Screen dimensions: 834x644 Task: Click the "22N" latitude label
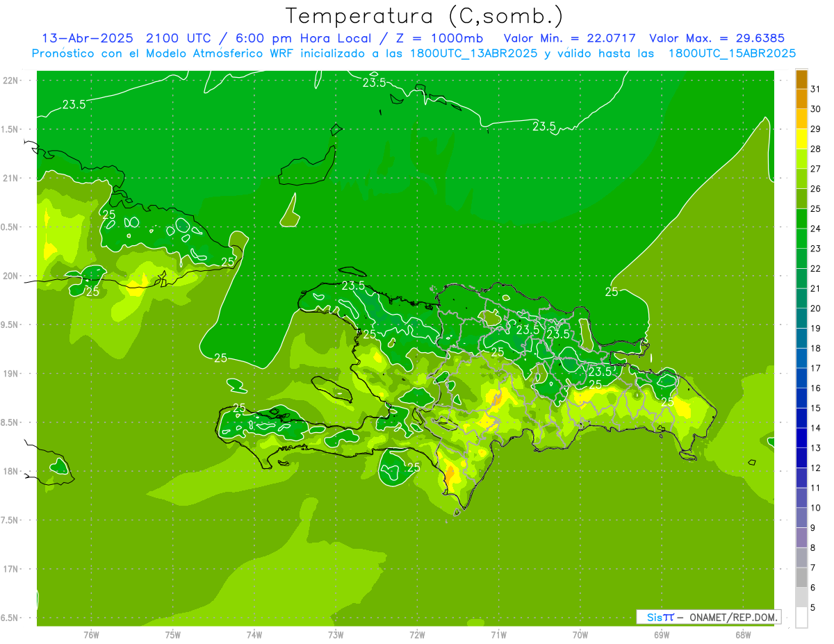[11, 81]
